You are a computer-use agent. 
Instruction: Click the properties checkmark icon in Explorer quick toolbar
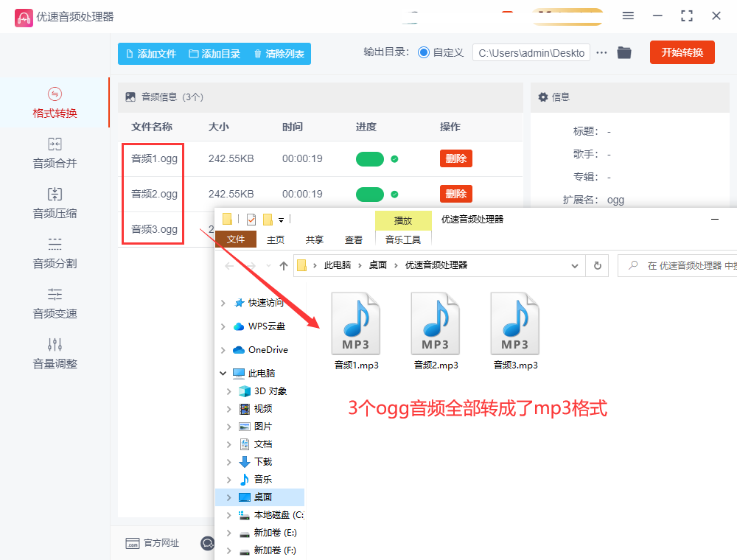tap(251, 219)
